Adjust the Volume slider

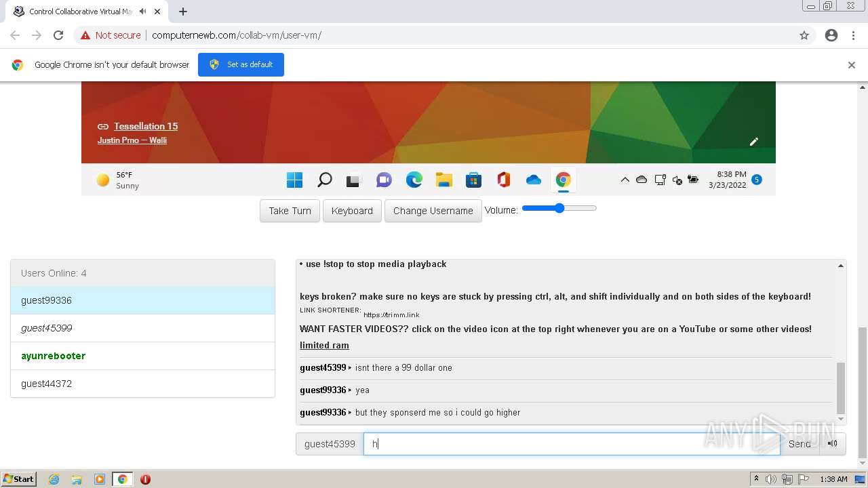click(x=559, y=208)
